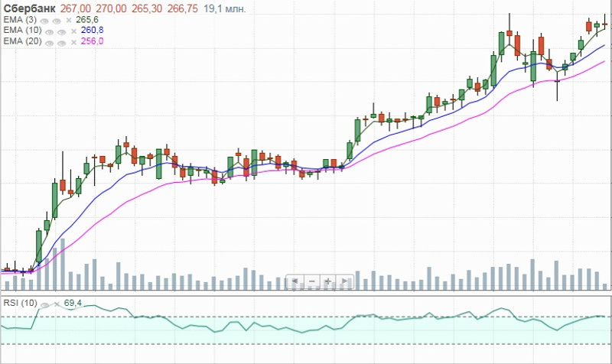The image size is (612, 364).
Task: Toggle the left eye icon beside EMA (10)
Action: 47,30
